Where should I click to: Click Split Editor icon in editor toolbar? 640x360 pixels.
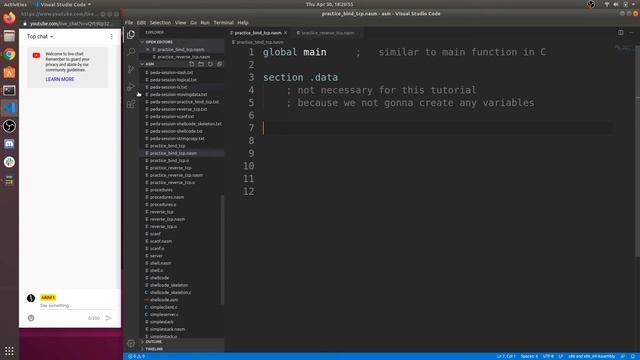620,33
